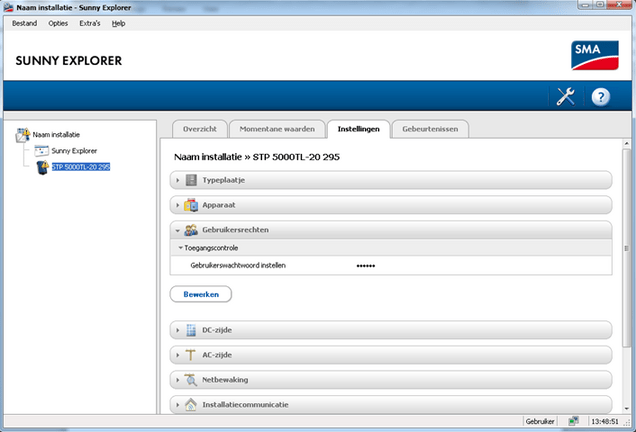Click the Typeplaatje section icon
Image resolution: width=636 pixels, height=432 pixels.
click(x=191, y=180)
